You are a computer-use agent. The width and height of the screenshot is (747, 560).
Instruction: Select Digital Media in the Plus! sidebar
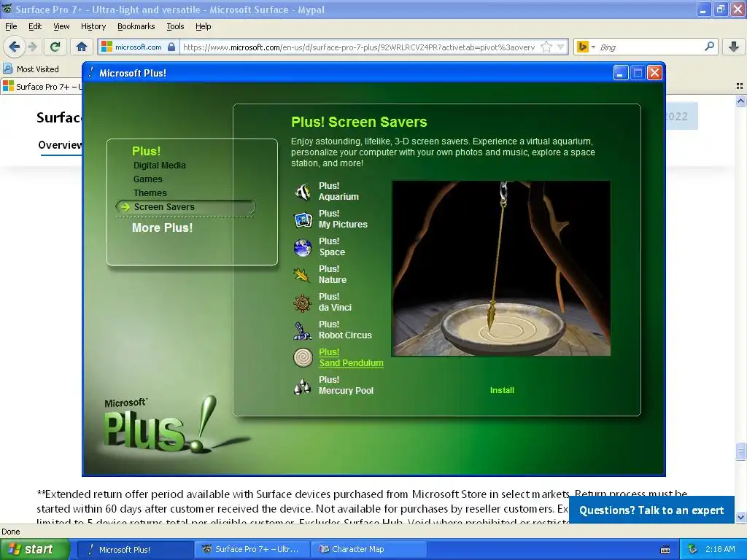[x=160, y=166]
